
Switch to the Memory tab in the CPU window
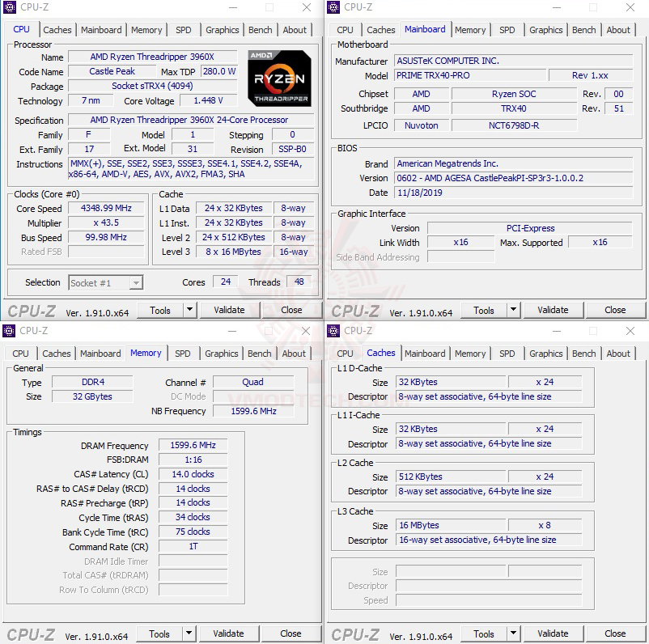[x=146, y=30]
